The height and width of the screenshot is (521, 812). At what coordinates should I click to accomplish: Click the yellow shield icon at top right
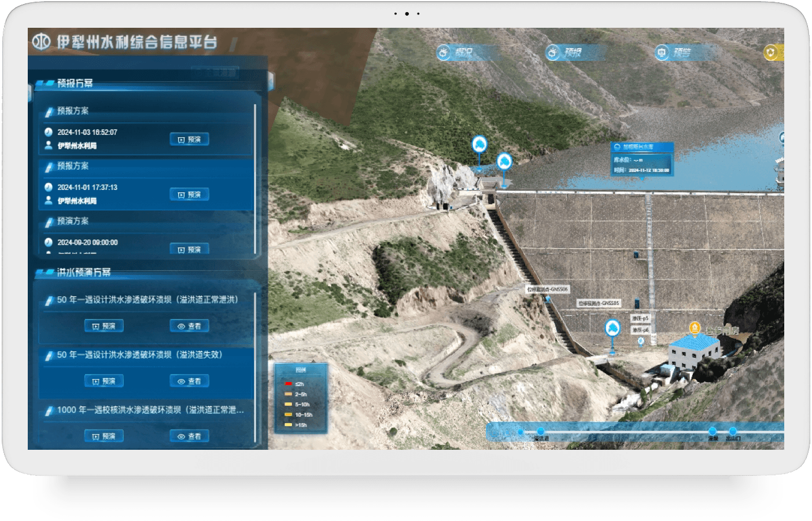771,53
